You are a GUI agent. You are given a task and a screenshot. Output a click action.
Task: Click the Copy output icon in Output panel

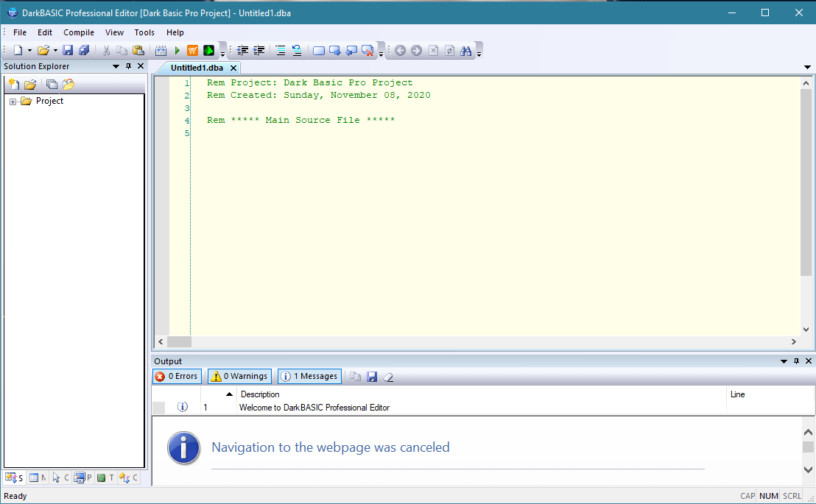tap(356, 377)
